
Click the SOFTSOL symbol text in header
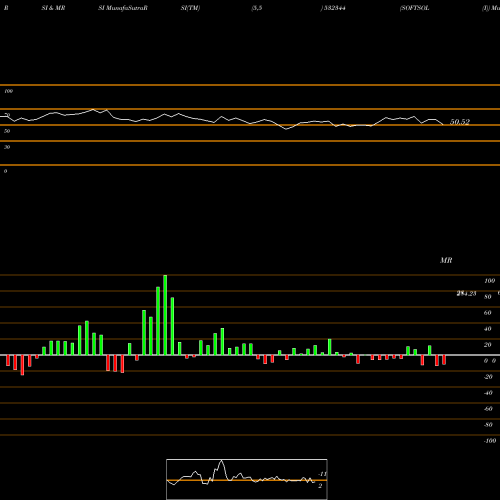coord(414,8)
